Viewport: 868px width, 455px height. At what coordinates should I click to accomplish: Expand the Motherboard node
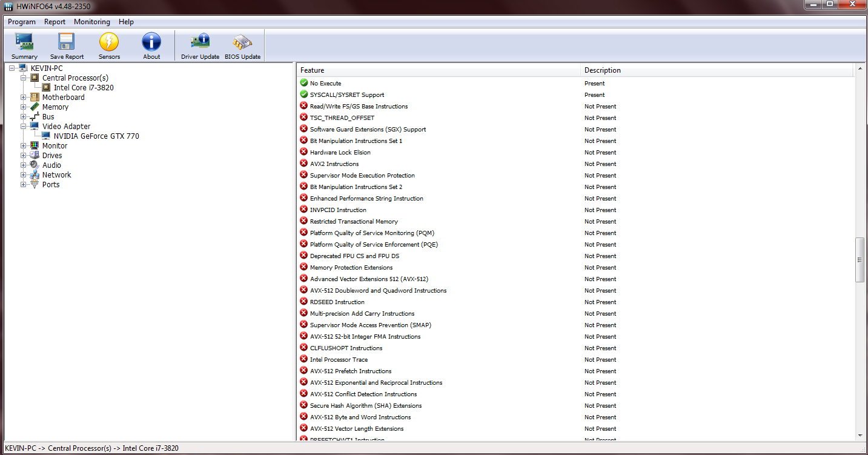tap(24, 98)
